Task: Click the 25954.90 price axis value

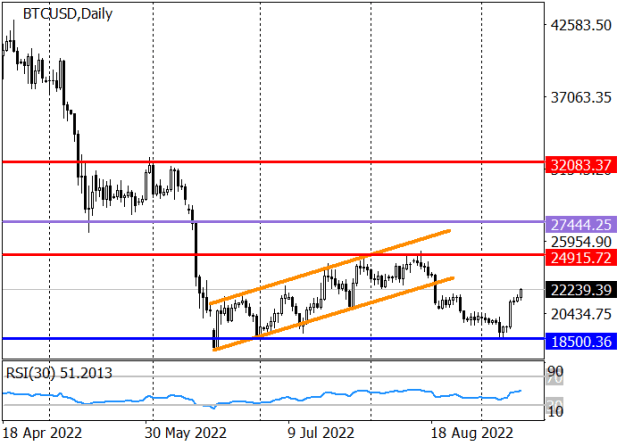Action: pos(581,242)
